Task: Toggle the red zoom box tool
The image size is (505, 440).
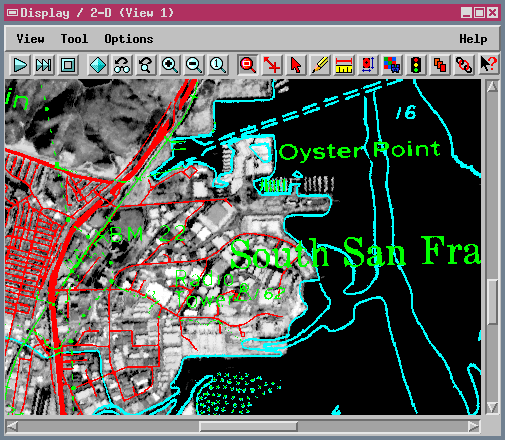Action: (x=248, y=65)
